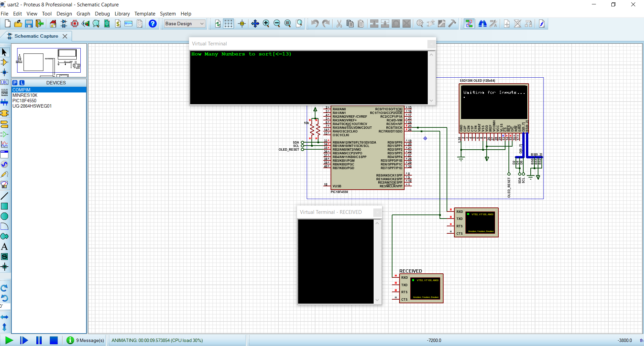This screenshot has width=644, height=346.
Task: Open the PCB Layout icon
Action: [x=75, y=24]
